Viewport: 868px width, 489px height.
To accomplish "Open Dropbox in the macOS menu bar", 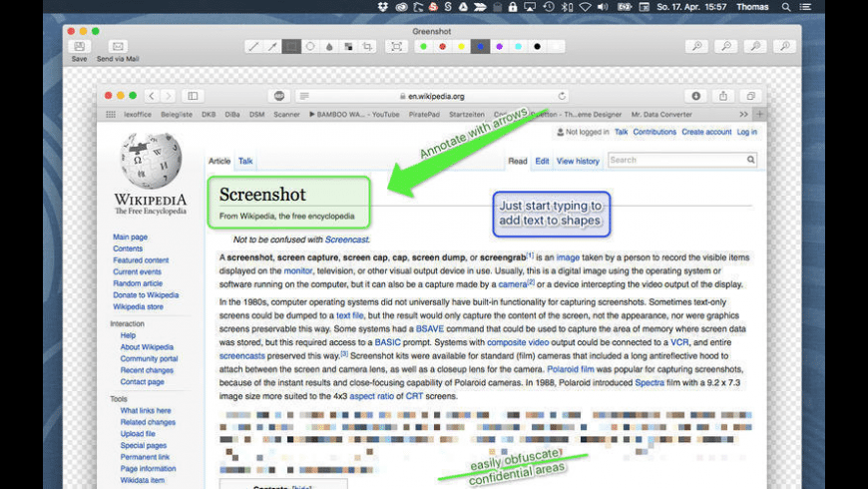I will (382, 7).
